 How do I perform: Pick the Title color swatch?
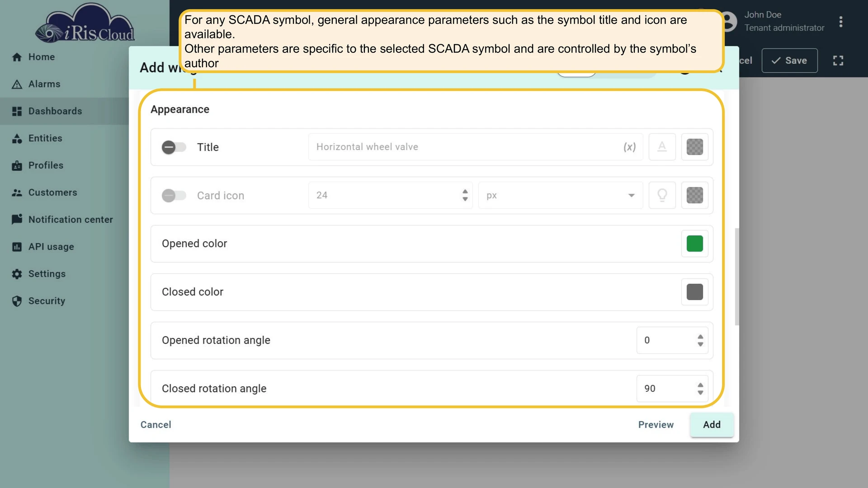694,147
